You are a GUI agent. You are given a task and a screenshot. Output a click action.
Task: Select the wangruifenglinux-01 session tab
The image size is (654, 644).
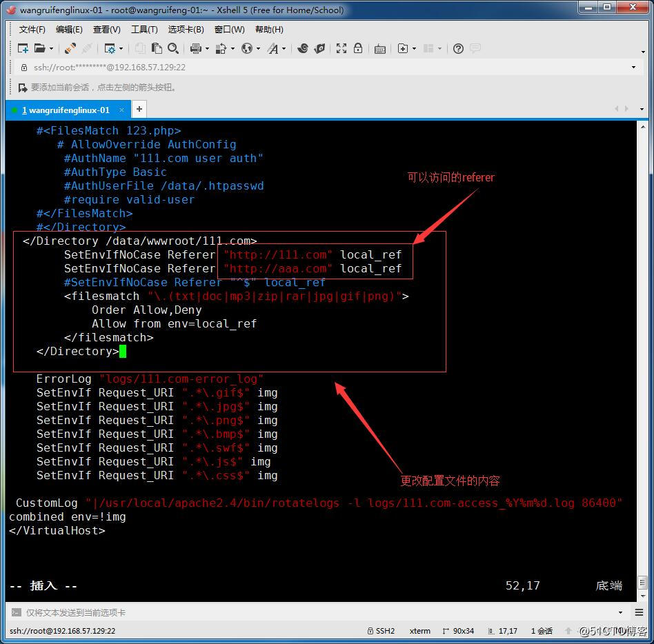click(x=69, y=110)
